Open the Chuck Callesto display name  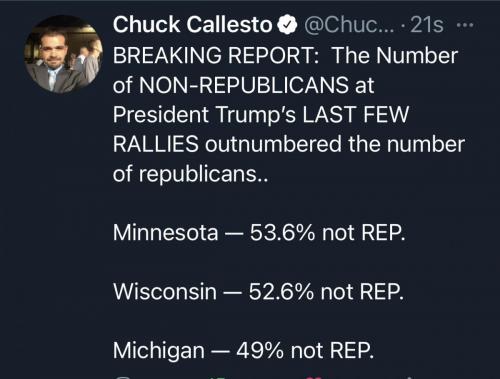point(193,25)
